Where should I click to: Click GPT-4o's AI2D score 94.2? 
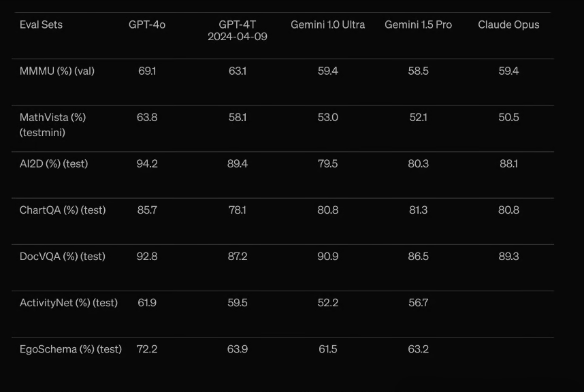point(147,163)
